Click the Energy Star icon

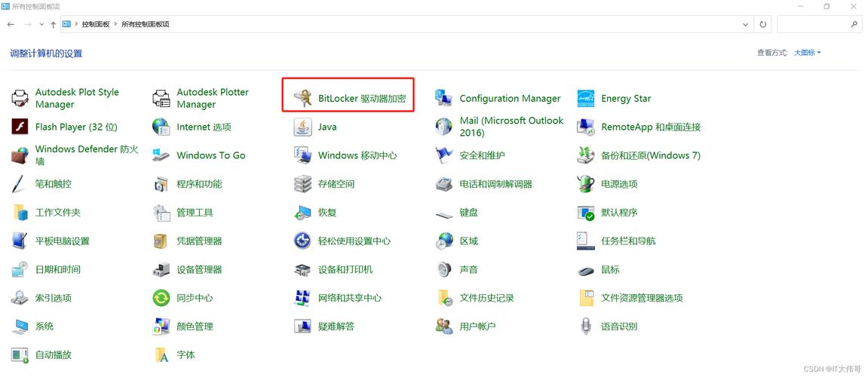click(586, 99)
